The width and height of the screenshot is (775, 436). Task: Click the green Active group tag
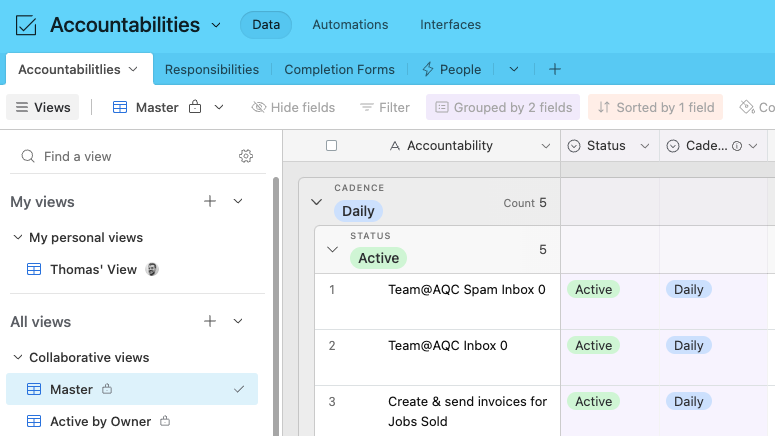tap(378, 258)
